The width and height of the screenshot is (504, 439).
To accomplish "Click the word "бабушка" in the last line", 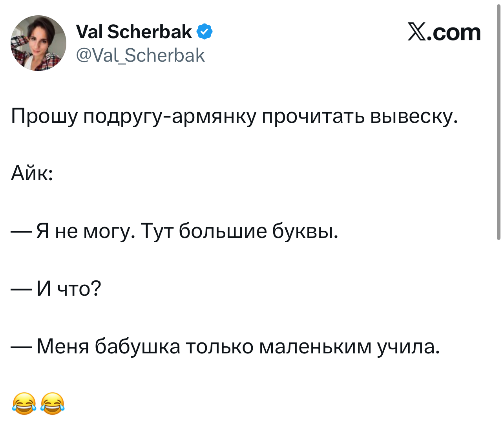I will click(x=138, y=346).
